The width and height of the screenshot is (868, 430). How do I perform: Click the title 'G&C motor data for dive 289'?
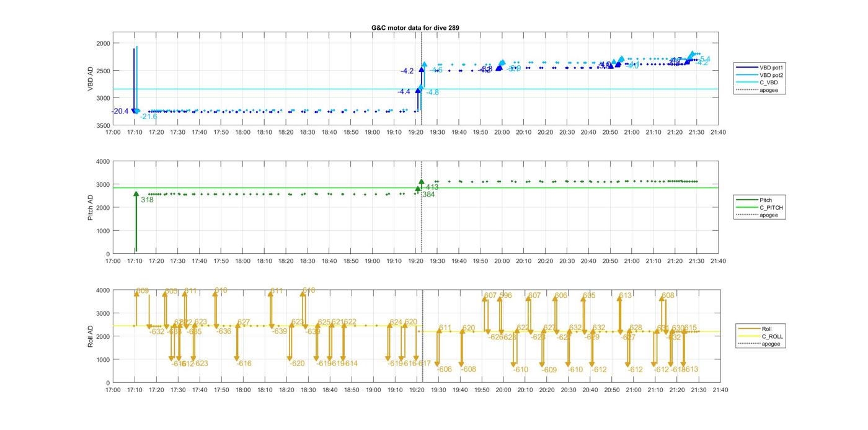(415, 28)
